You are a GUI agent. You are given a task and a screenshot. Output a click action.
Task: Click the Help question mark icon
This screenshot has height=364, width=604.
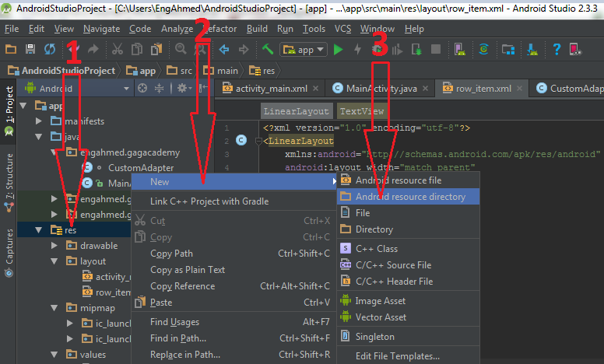coord(557,49)
